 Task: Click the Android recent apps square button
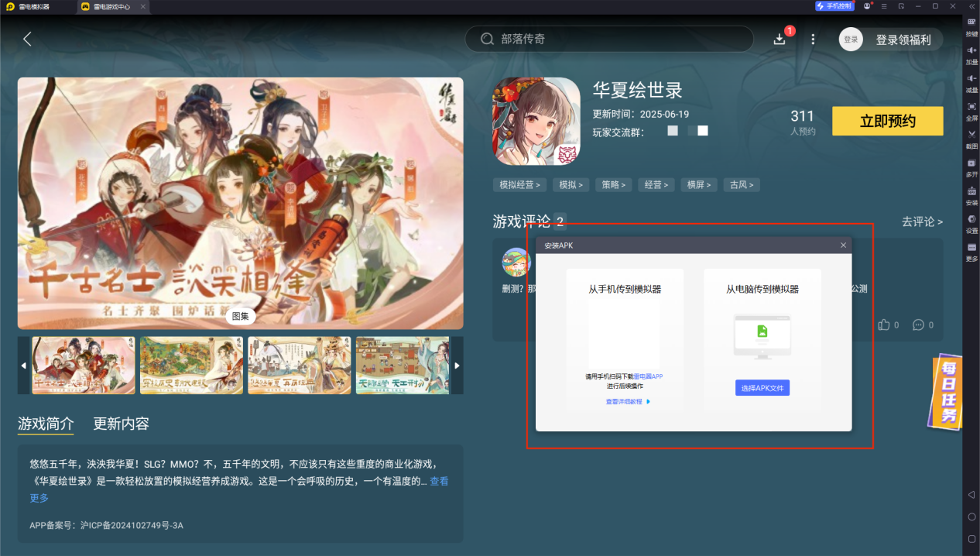coord(971,538)
